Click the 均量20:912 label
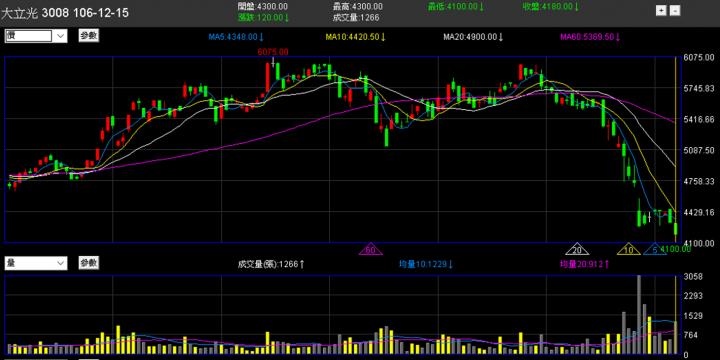720x360 pixels. (x=585, y=264)
